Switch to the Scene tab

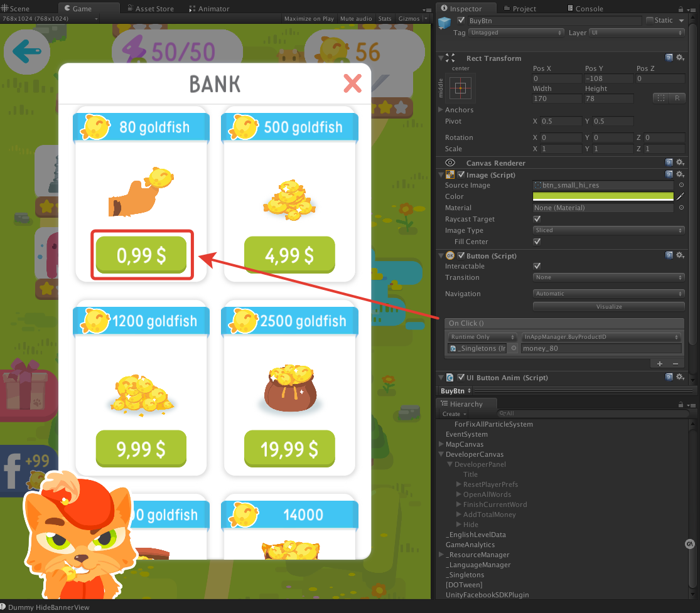point(16,9)
